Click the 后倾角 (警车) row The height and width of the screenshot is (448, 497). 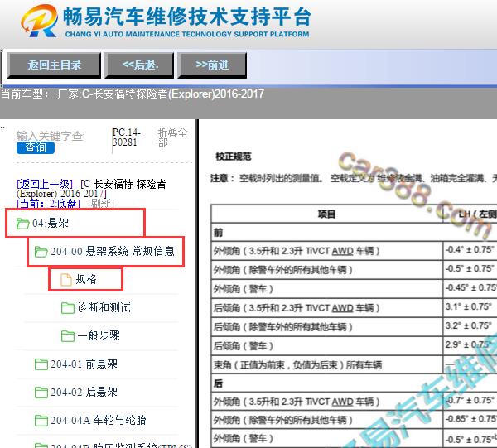pyautogui.click(x=327, y=346)
